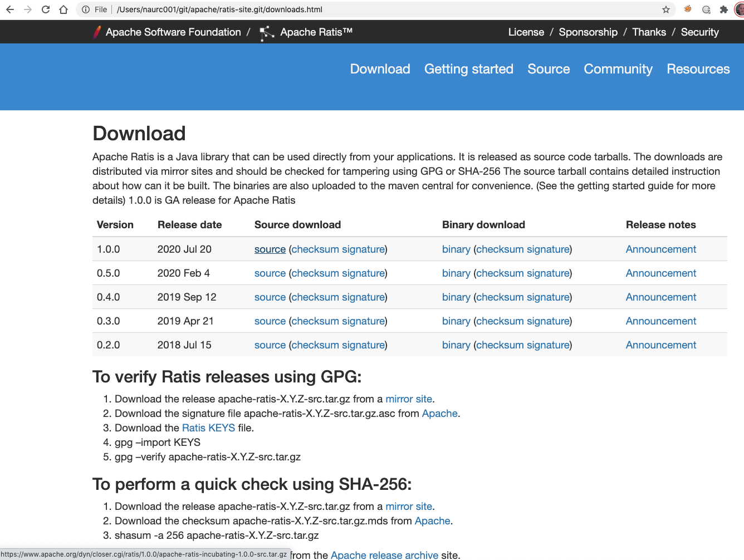Download the 0.2.0 binary
Image resolution: width=744 pixels, height=560 pixels.
pos(456,345)
